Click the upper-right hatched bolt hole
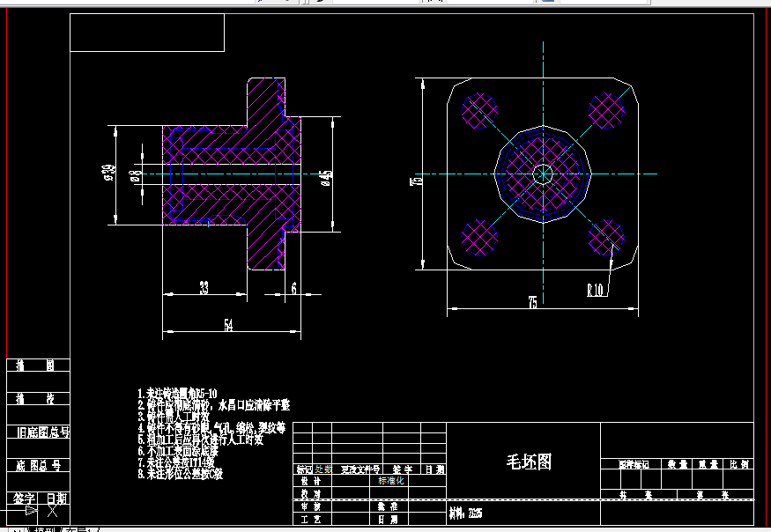 coord(606,111)
